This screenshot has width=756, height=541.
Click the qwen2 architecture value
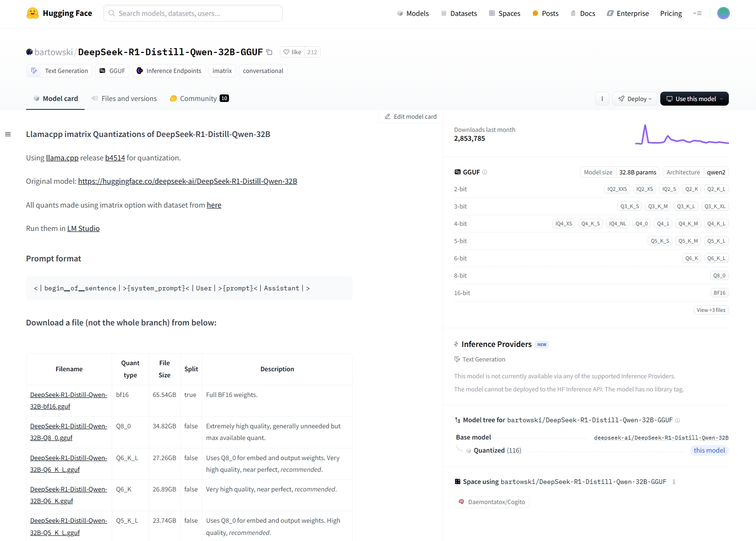(x=716, y=172)
